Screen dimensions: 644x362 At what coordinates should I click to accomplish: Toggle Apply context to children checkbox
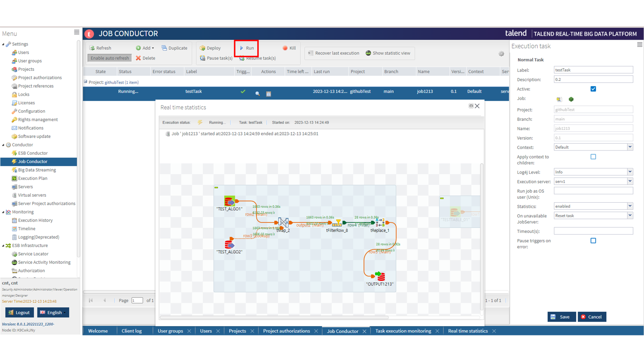click(x=593, y=157)
